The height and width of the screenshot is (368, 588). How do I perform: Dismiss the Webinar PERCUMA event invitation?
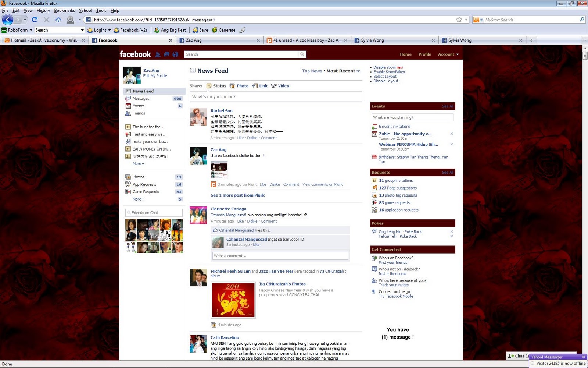[452, 144]
